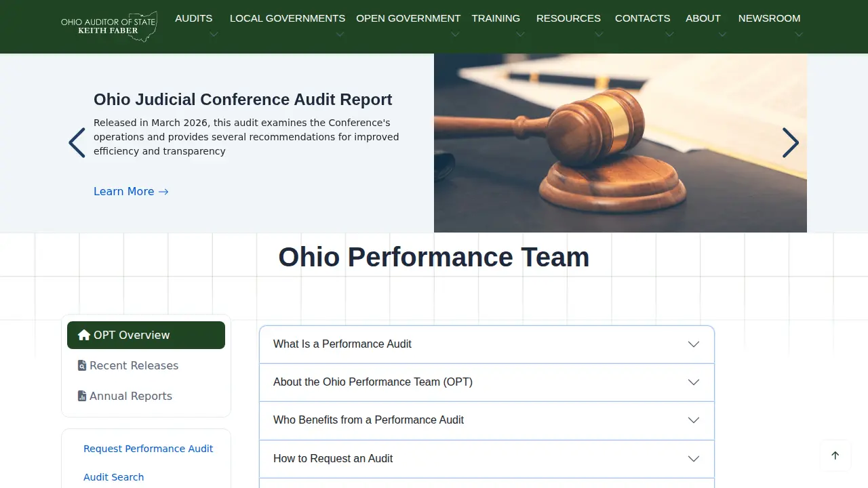The image size is (868, 488).
Task: Expand About the Ohio Performance Team section
Action: [487, 382]
